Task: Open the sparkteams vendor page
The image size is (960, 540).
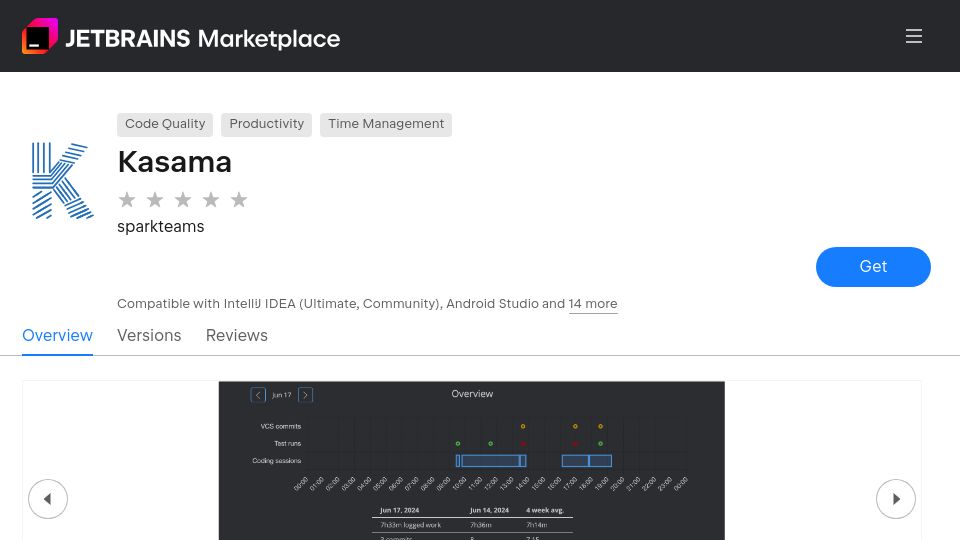Action: click(160, 227)
